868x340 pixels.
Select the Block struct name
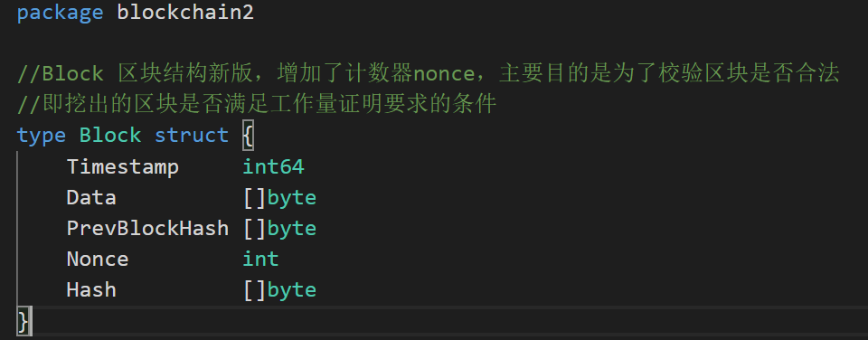tap(110, 135)
